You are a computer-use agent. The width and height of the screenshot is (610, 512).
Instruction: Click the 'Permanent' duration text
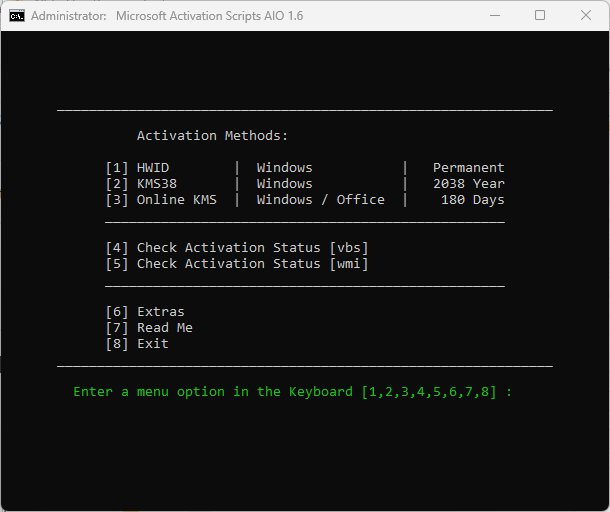pos(468,168)
